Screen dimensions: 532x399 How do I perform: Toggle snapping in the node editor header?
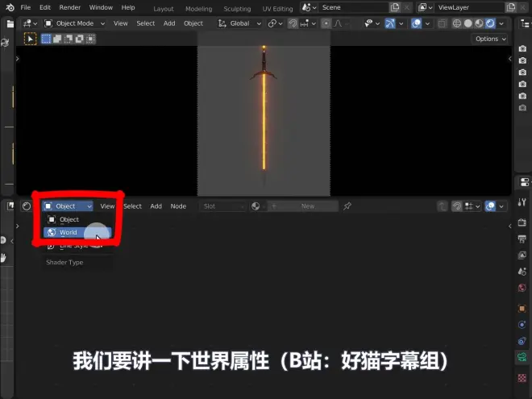tap(457, 206)
